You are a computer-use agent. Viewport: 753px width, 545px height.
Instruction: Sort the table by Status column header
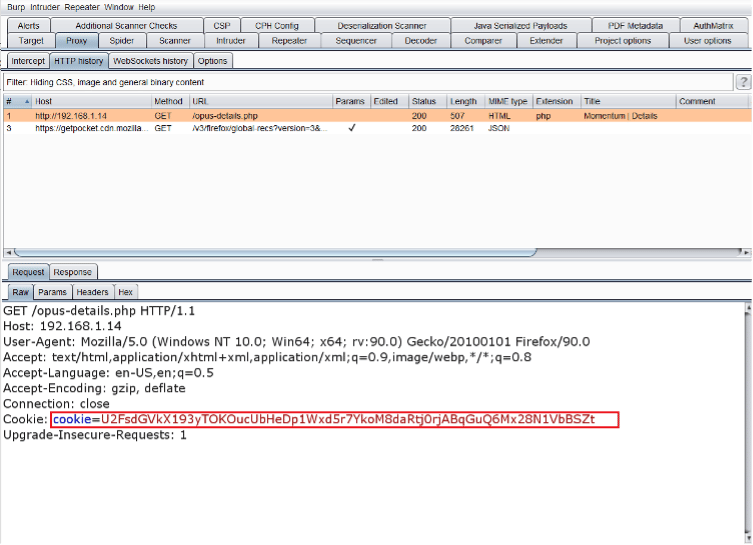click(424, 102)
